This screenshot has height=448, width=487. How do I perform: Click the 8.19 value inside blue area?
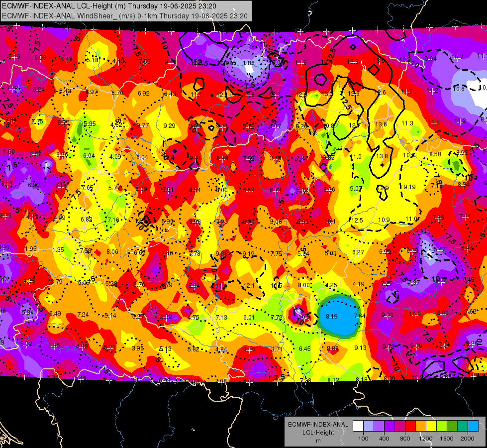pos(331,316)
